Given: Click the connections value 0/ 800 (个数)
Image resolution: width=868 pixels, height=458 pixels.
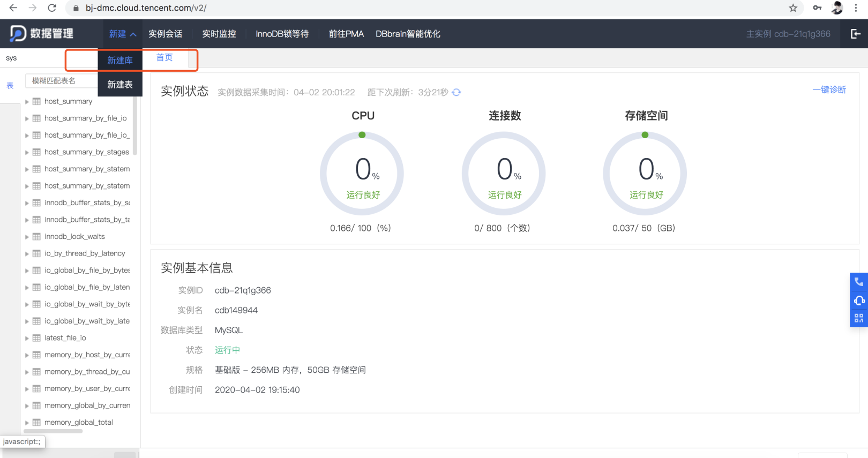Looking at the screenshot, I should pyautogui.click(x=502, y=228).
